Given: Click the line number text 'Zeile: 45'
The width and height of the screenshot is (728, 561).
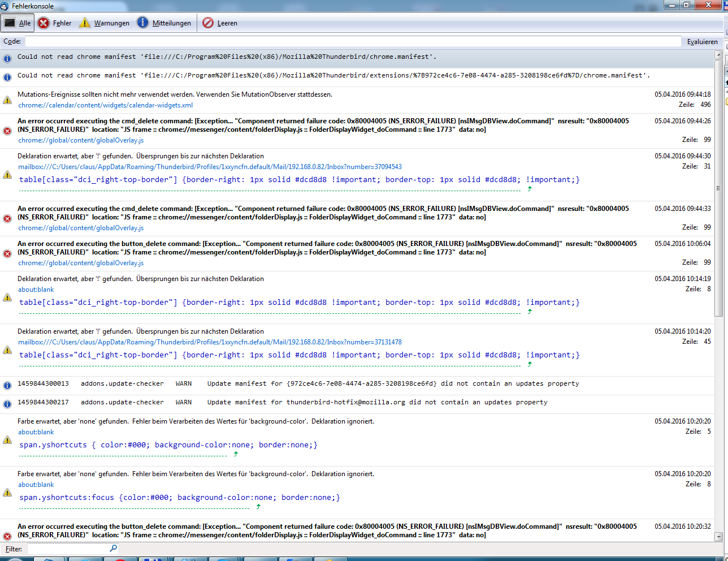Looking at the screenshot, I should pyautogui.click(x=696, y=342).
